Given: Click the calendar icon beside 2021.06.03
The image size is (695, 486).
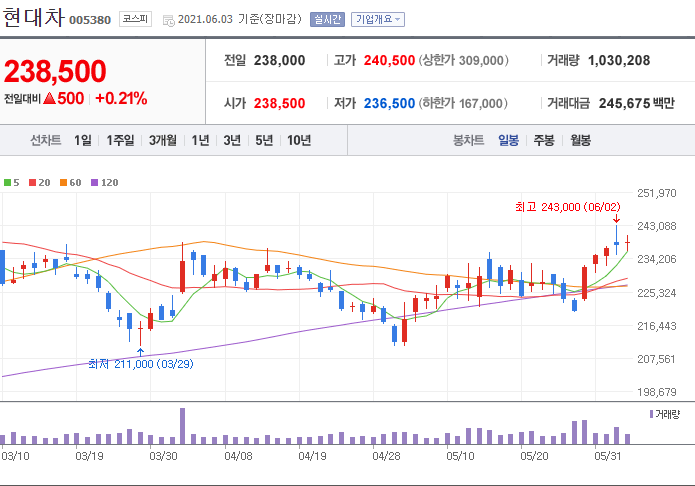Looking at the screenshot, I should [x=168, y=20].
